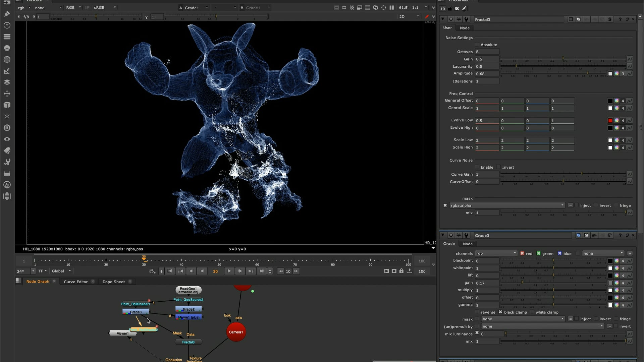Open the Grade3 channels rgb dropdown
Image resolution: width=644 pixels, height=362 pixels.
(x=496, y=253)
